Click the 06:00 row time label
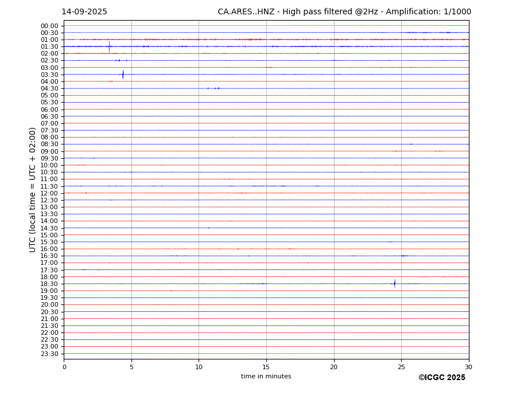 [49, 109]
